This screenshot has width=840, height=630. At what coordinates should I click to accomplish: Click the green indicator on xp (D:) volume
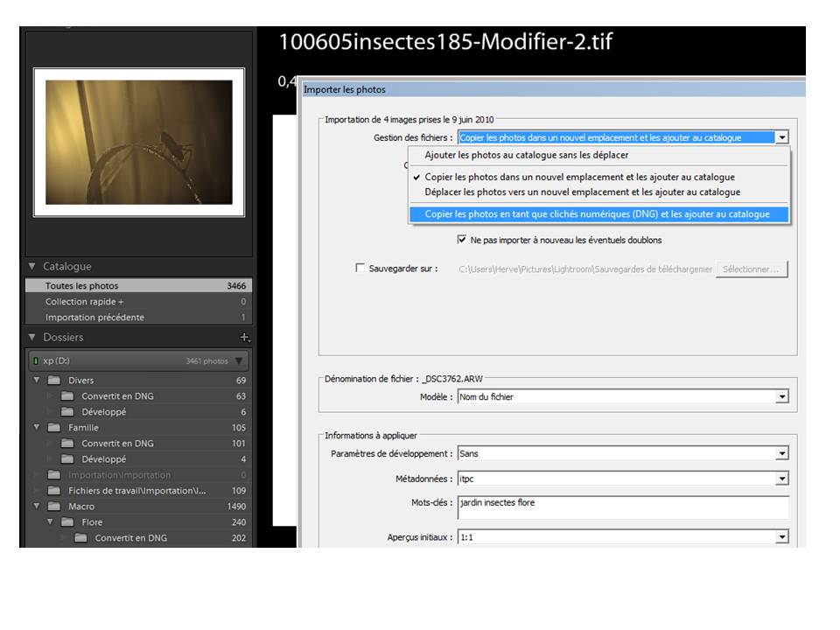[35, 360]
